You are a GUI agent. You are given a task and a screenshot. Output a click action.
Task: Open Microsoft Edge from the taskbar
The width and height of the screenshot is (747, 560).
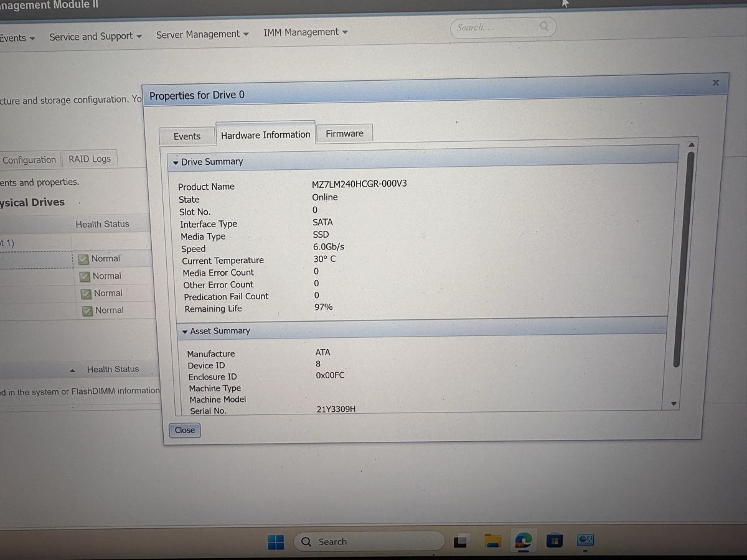pyautogui.click(x=524, y=541)
